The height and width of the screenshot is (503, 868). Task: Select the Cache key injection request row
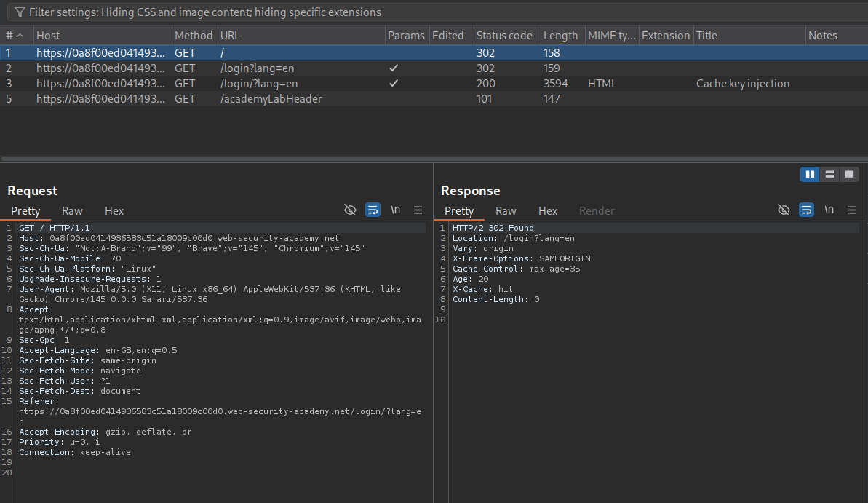click(x=742, y=84)
